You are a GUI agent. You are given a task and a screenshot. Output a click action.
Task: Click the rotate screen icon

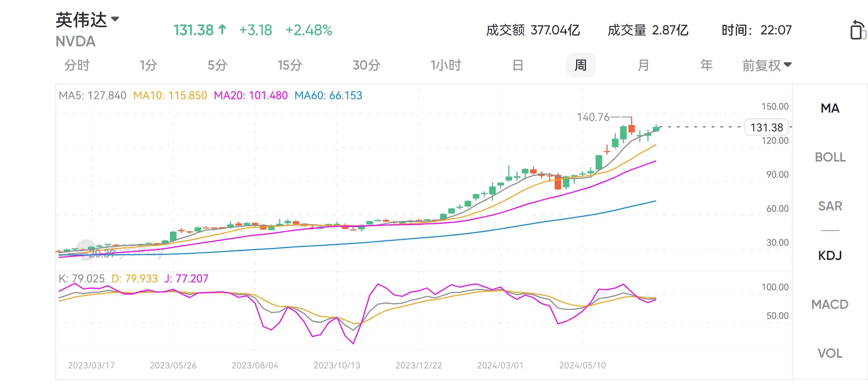coord(858,30)
